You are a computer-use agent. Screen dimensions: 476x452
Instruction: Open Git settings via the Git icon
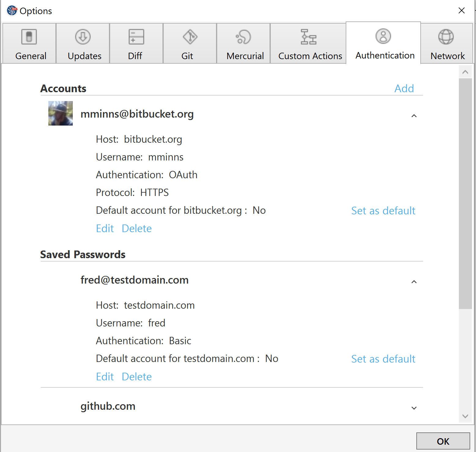(190, 36)
